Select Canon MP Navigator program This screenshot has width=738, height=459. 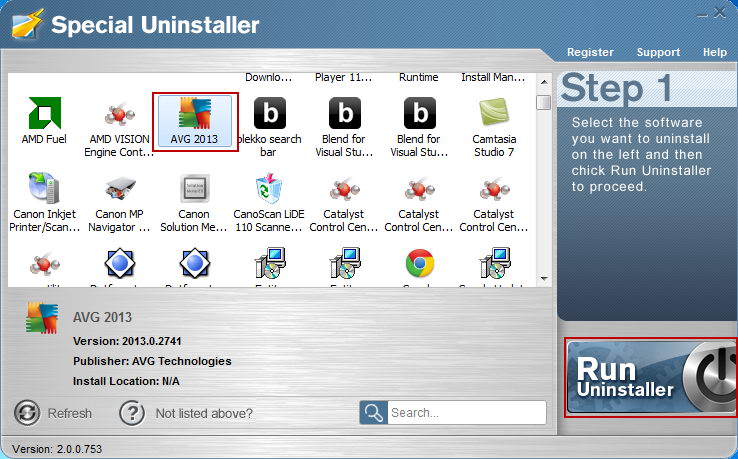(119, 202)
